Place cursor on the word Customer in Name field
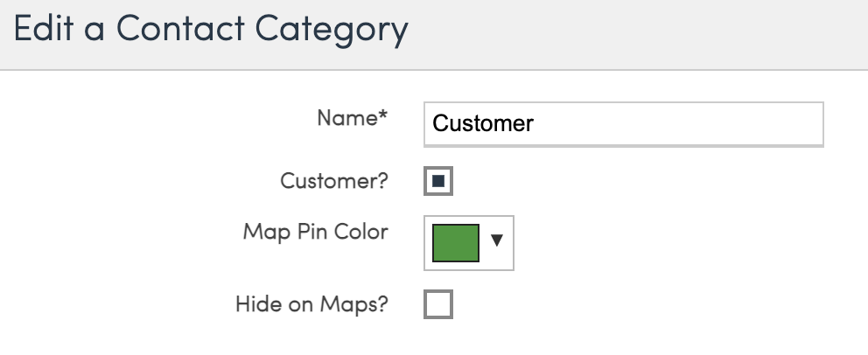868x355 pixels. [483, 124]
